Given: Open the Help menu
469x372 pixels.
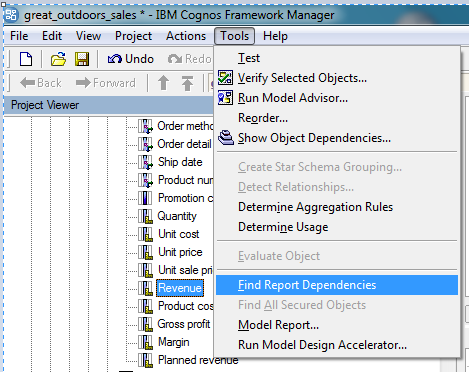Looking at the screenshot, I should (275, 36).
